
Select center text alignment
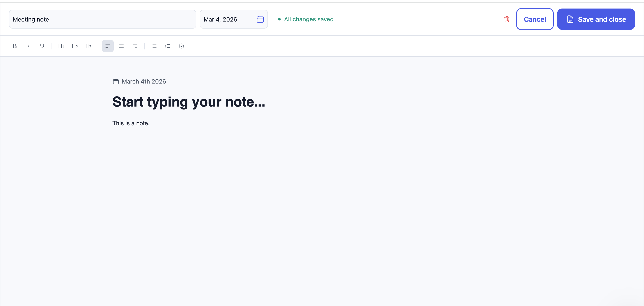[121, 46]
